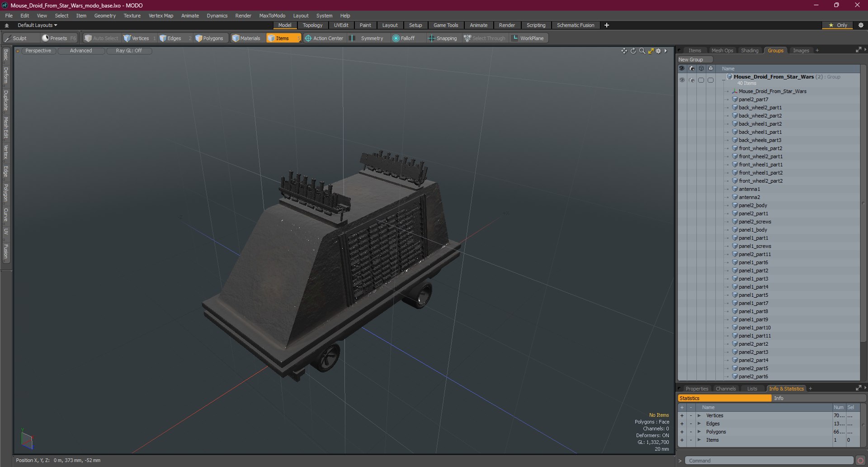Select panel2_screws in the group list
The image size is (868, 467).
click(755, 222)
